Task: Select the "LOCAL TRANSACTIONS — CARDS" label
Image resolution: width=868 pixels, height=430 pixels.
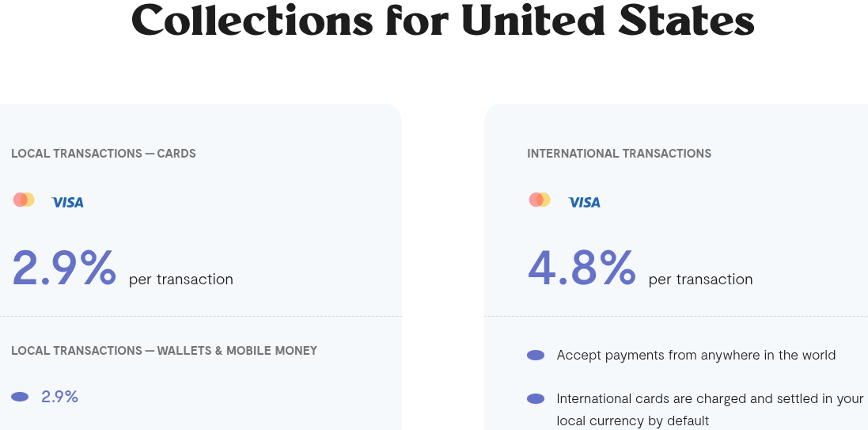Action: pos(104,154)
